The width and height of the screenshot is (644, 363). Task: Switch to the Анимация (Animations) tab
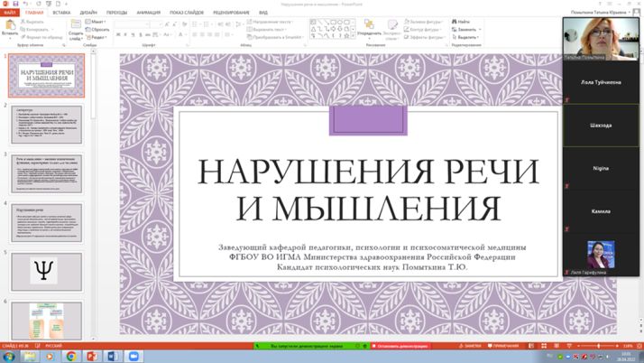pos(149,13)
